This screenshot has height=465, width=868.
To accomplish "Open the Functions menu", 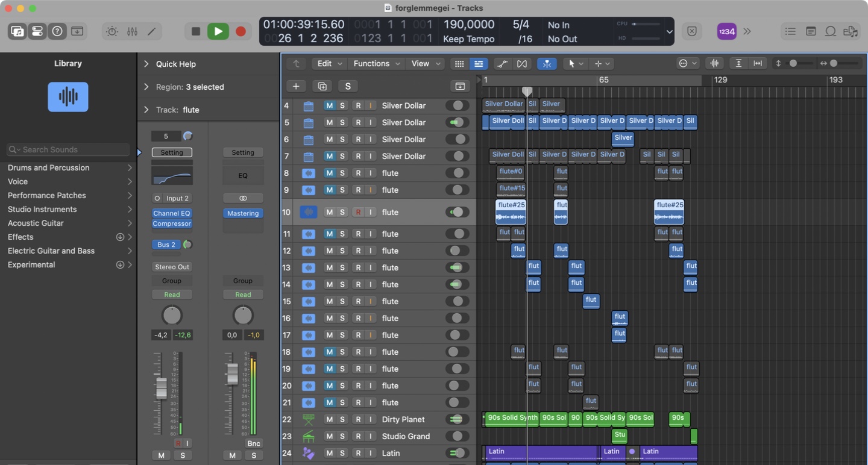I will [x=376, y=64].
